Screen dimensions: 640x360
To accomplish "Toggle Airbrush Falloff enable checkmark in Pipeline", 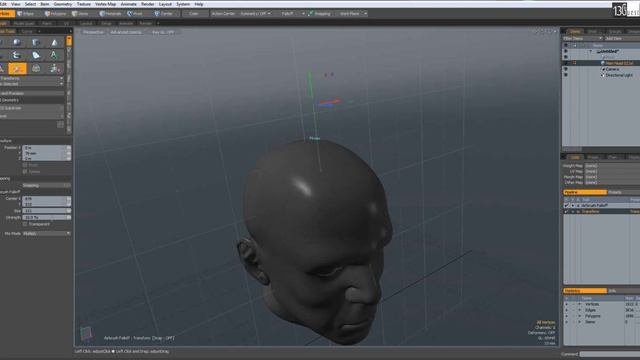I will click(567, 205).
